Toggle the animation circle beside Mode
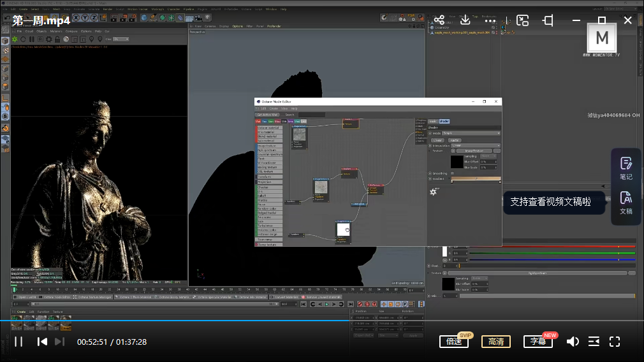The width and height of the screenshot is (644, 362). point(430,133)
